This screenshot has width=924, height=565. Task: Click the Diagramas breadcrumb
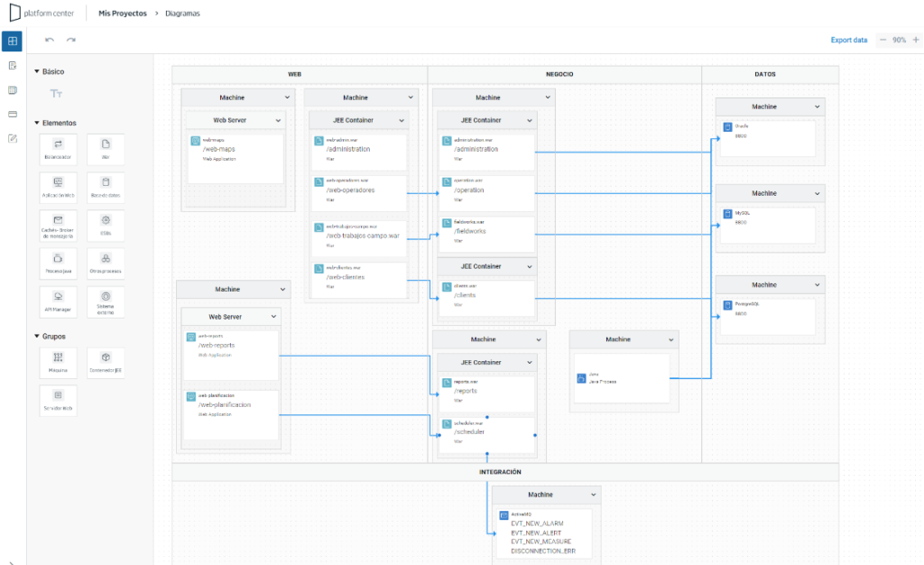(x=182, y=13)
